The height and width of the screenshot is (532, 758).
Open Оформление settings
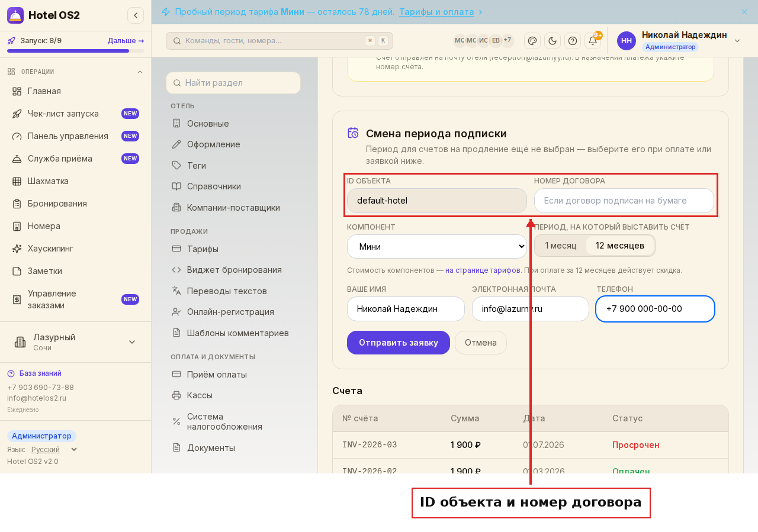[x=233, y=144]
